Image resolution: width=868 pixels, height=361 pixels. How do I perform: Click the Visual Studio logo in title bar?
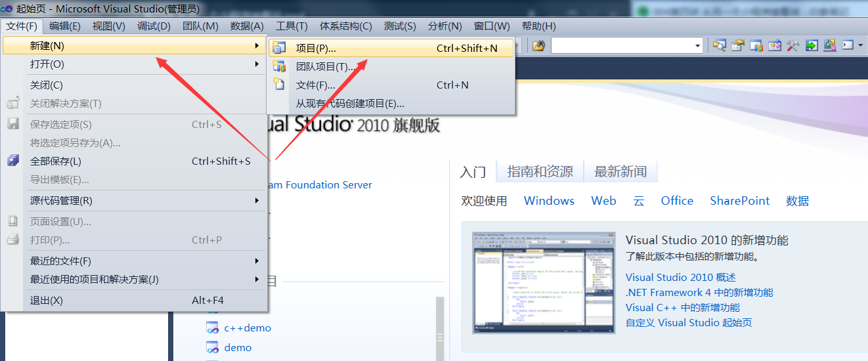tap(7, 9)
